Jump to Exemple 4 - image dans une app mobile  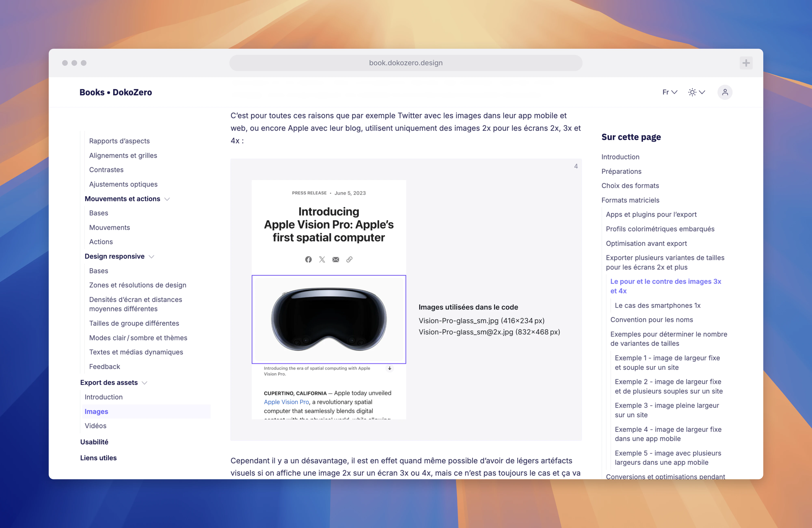click(668, 434)
